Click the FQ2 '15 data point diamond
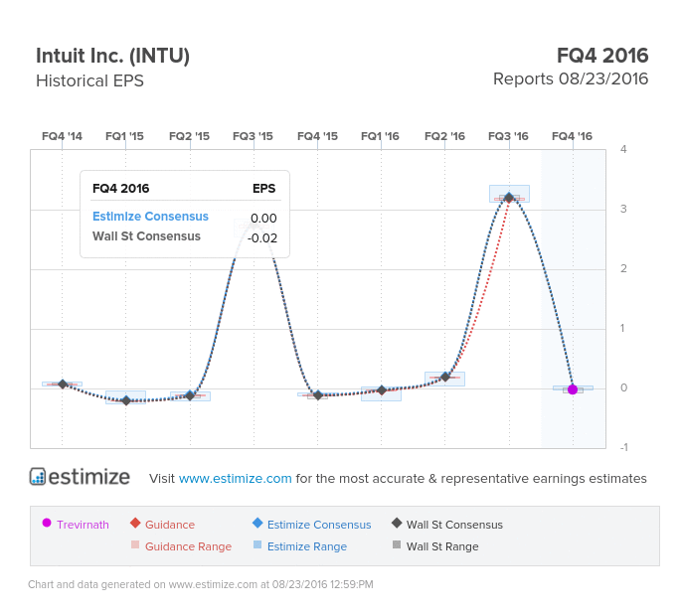 190,395
